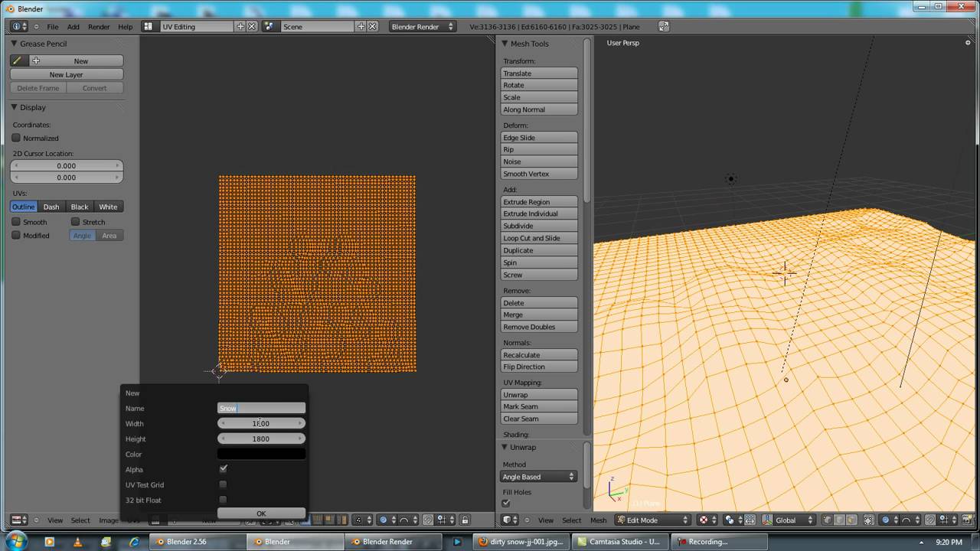Image resolution: width=980 pixels, height=551 pixels.
Task: Open the Angle Based method dropdown
Action: [x=539, y=477]
